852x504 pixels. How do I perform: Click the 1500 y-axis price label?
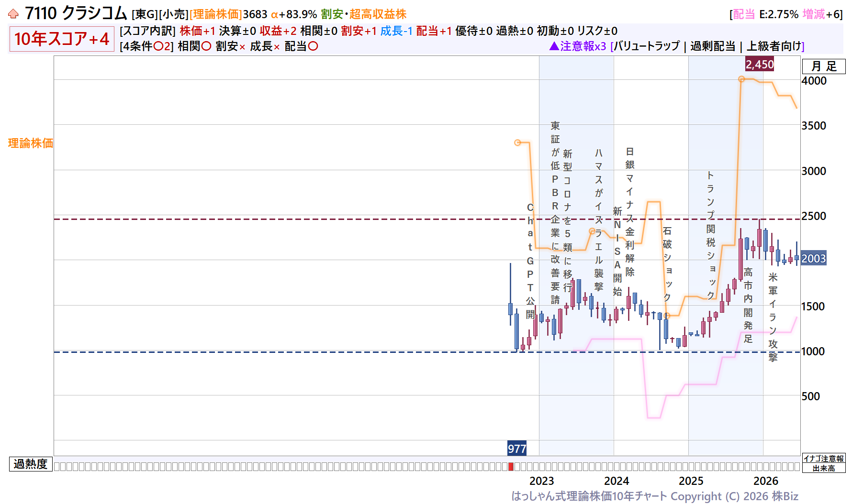[813, 307]
